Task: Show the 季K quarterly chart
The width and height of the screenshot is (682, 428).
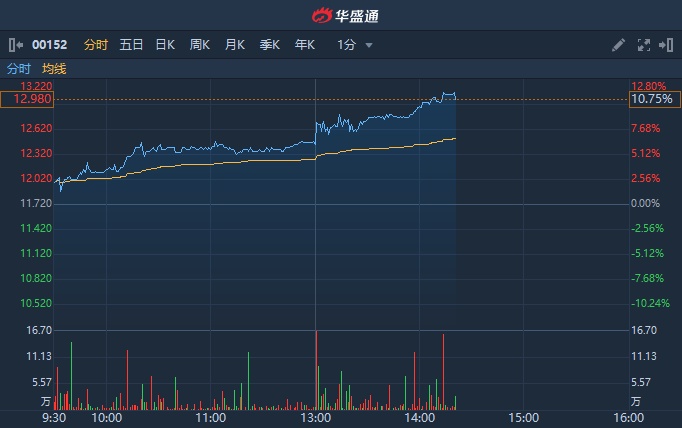Action: pos(270,45)
